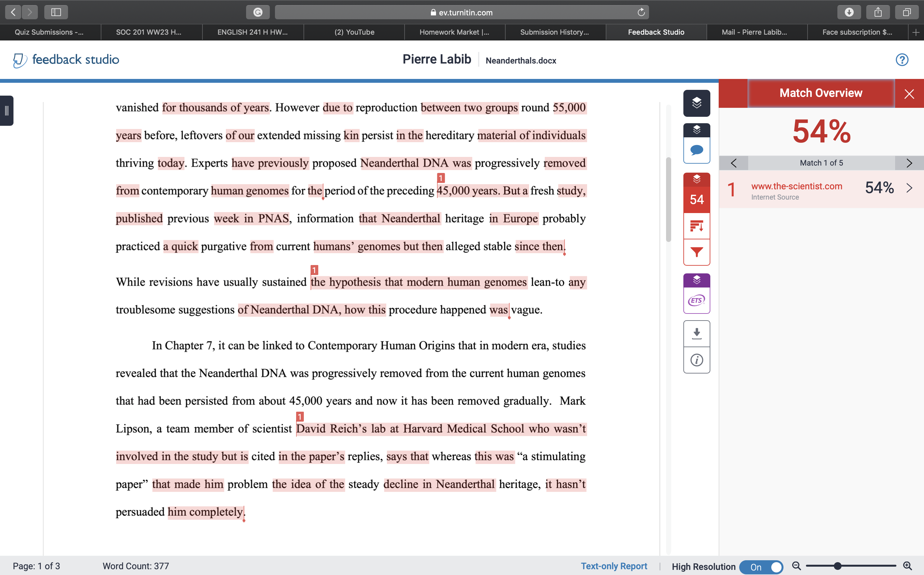This screenshot has width=924, height=575.
Task: Add a new tab with plus icon
Action: point(916,32)
